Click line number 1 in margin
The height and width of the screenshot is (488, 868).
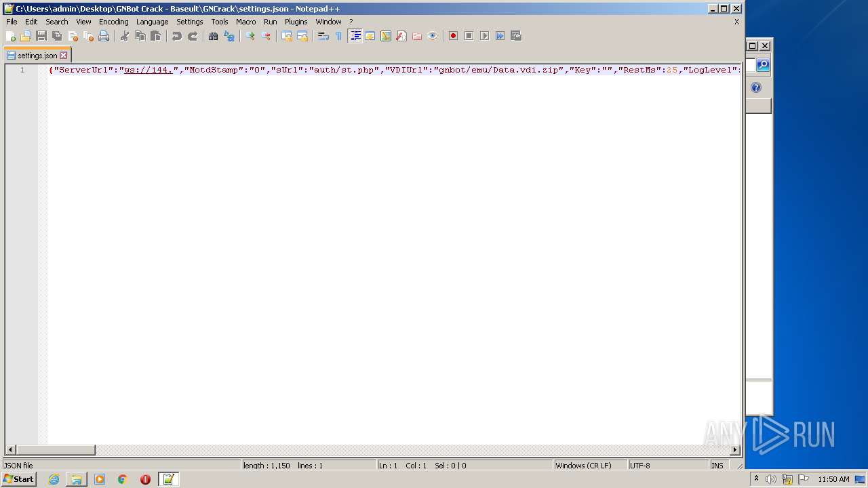[x=22, y=70]
